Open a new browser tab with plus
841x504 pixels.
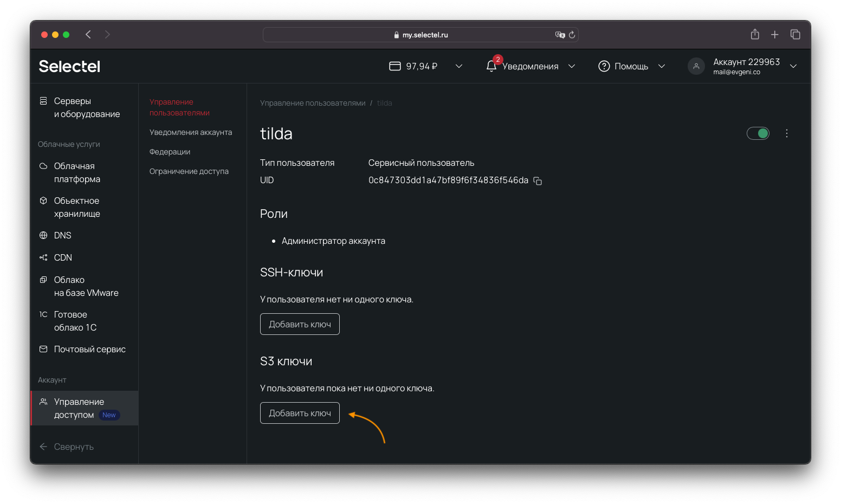click(x=775, y=35)
